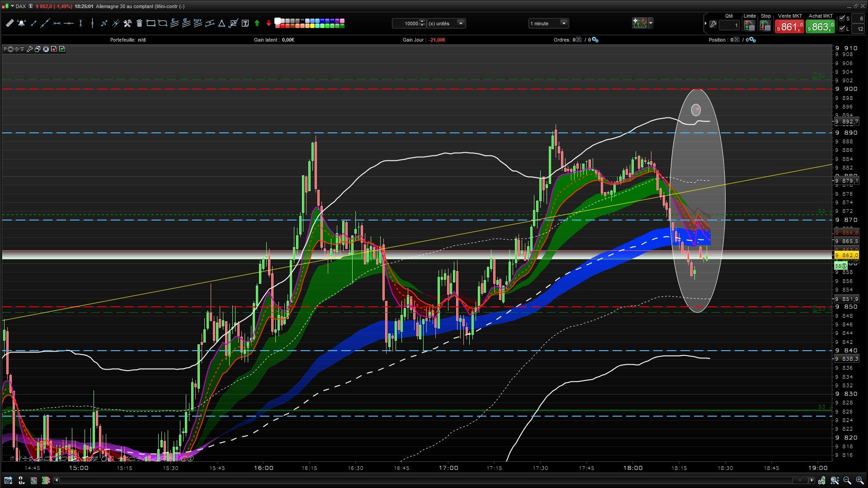Expand the indicator template dropdown arrow
Screen dimensions: 868x488
tap(651, 23)
